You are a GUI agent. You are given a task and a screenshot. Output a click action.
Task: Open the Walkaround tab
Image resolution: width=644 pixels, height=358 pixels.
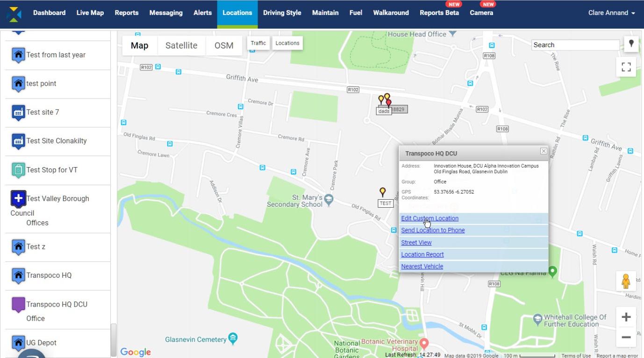pos(391,13)
